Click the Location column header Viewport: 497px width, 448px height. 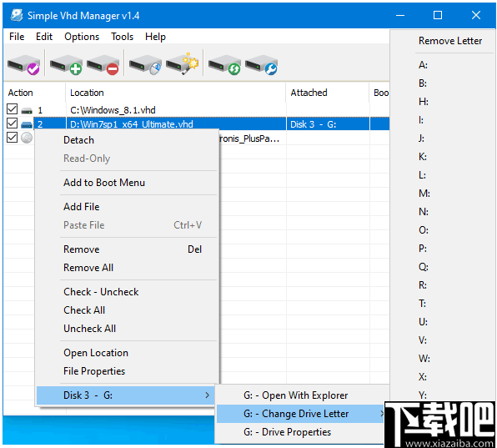point(176,93)
